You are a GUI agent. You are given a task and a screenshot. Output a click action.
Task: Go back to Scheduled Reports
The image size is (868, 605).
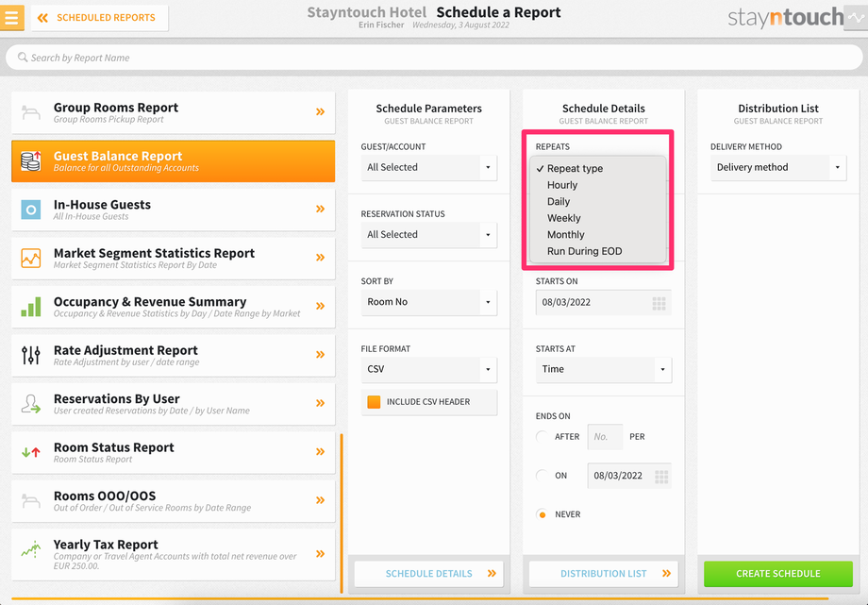(x=100, y=18)
